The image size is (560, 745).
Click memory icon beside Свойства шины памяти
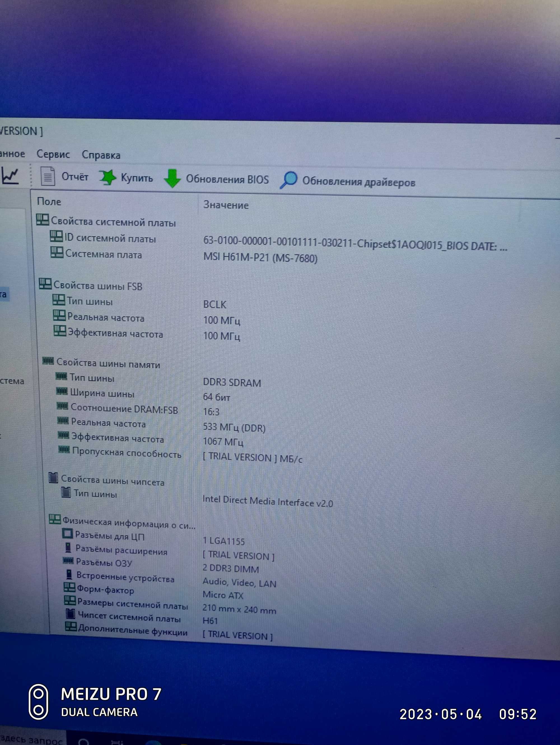click(x=48, y=361)
